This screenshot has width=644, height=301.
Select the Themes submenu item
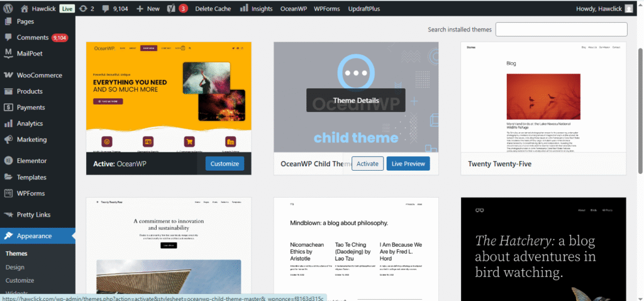point(16,254)
